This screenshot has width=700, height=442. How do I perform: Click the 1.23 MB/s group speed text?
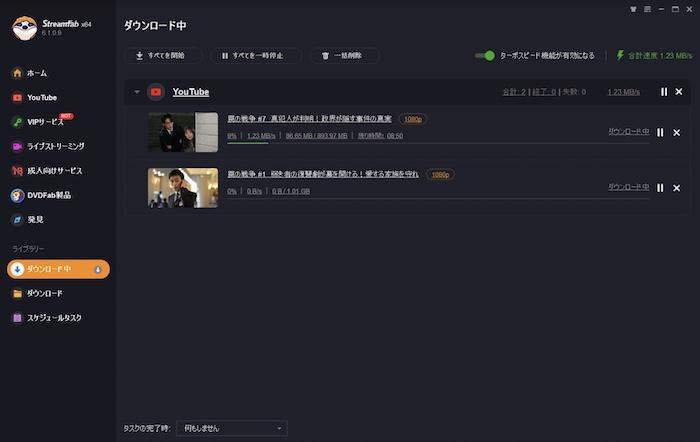(x=623, y=92)
